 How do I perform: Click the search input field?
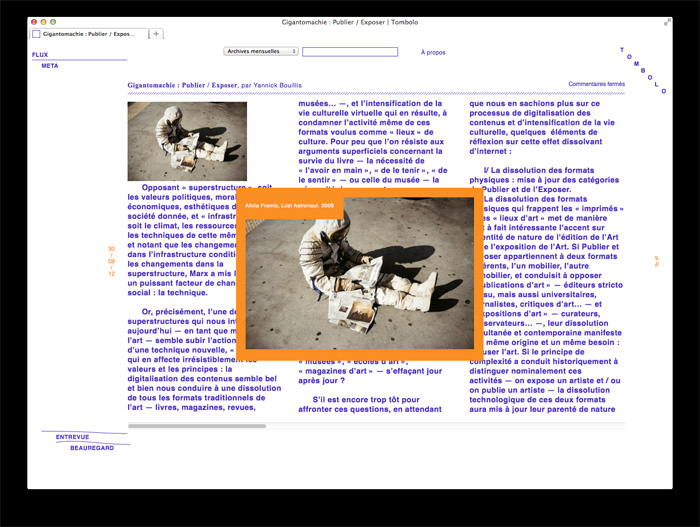[350, 52]
